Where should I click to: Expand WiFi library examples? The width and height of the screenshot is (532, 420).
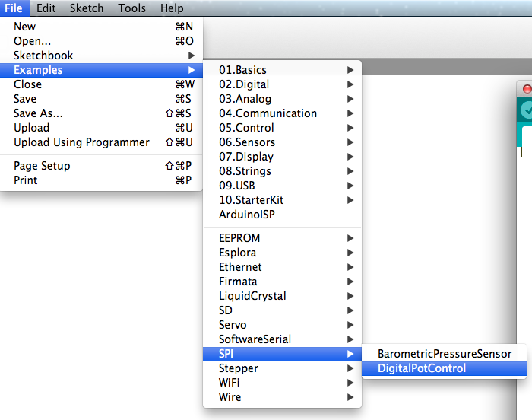pyautogui.click(x=282, y=383)
